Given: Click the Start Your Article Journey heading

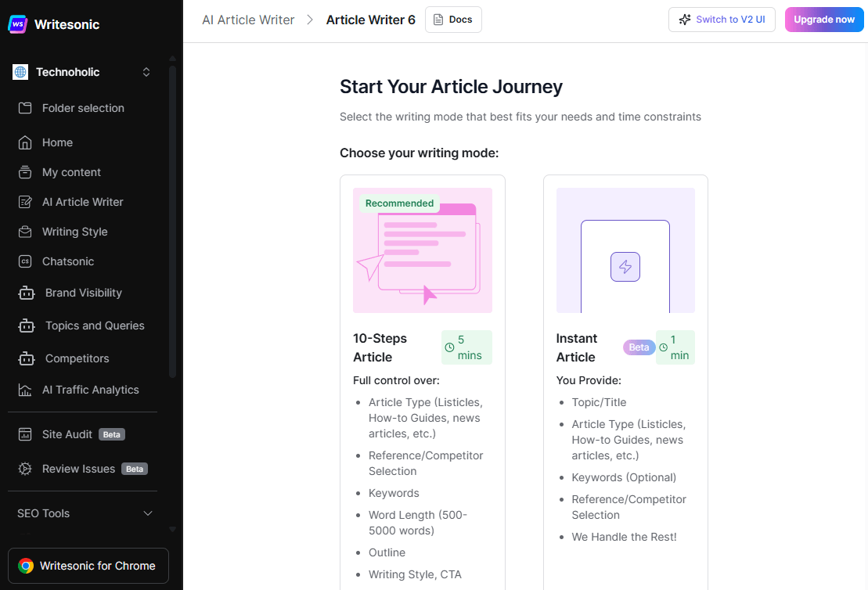Looking at the screenshot, I should [x=451, y=87].
